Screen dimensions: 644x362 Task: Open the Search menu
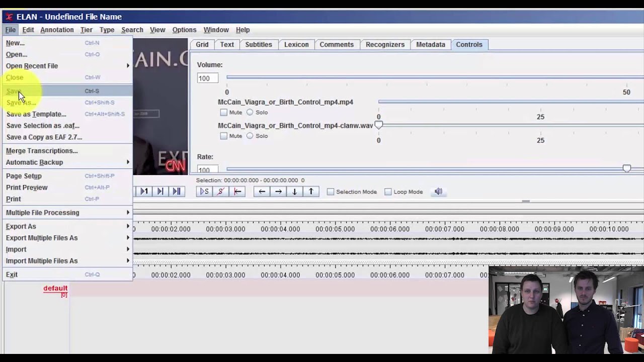coord(132,30)
